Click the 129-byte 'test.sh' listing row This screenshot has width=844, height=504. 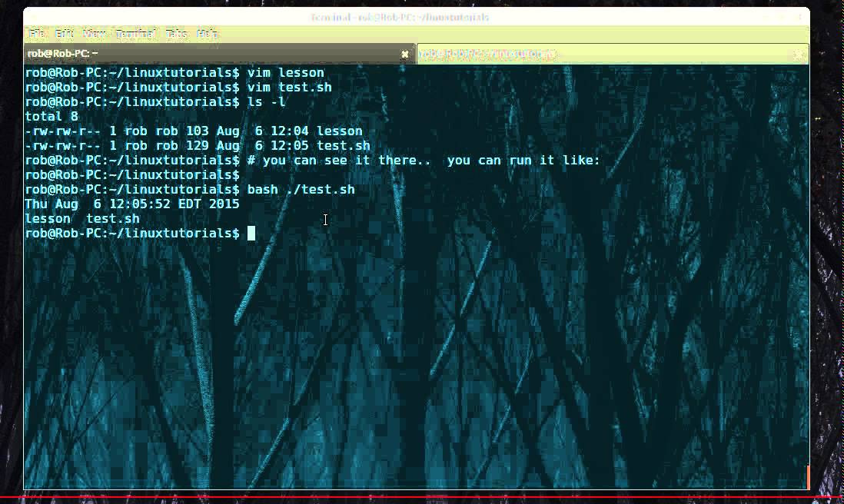point(198,145)
